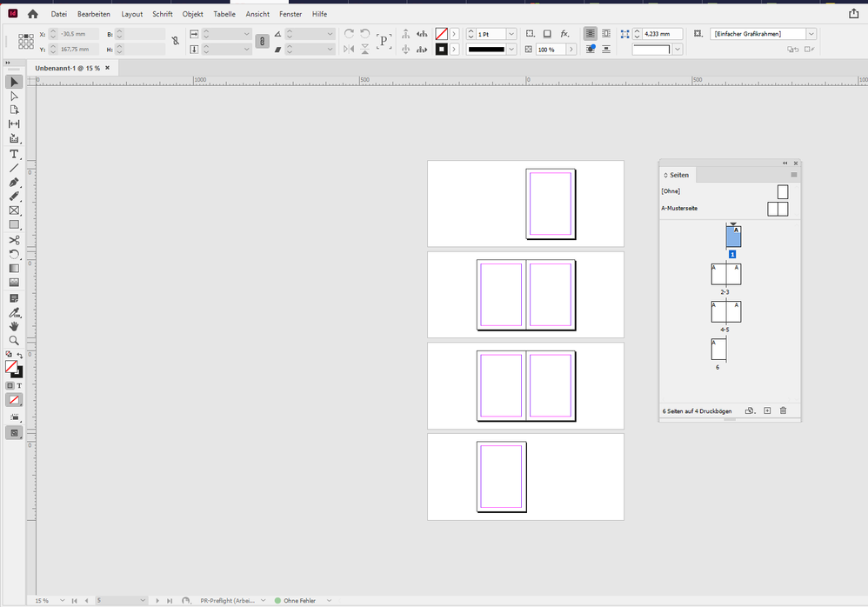Choose the Direct Selection tool
The height and width of the screenshot is (607, 868).
pos(14,96)
